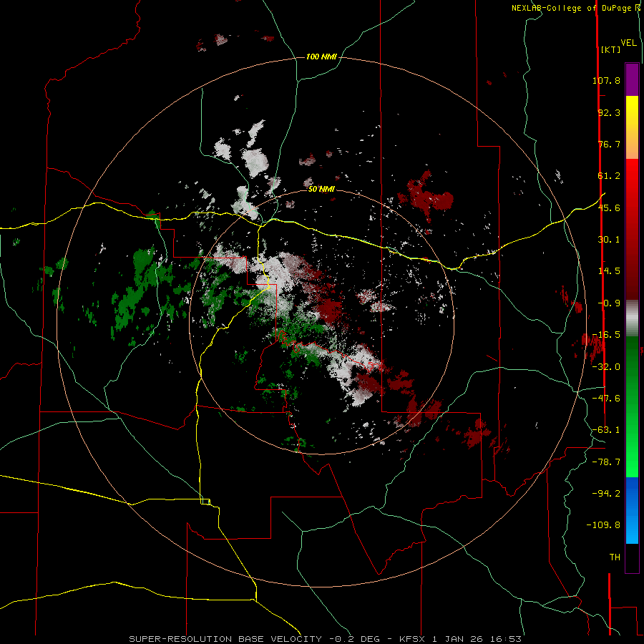The width and height of the screenshot is (644, 644).
Task: Select the 45.6 velocity scale value
Action: pyautogui.click(x=609, y=208)
